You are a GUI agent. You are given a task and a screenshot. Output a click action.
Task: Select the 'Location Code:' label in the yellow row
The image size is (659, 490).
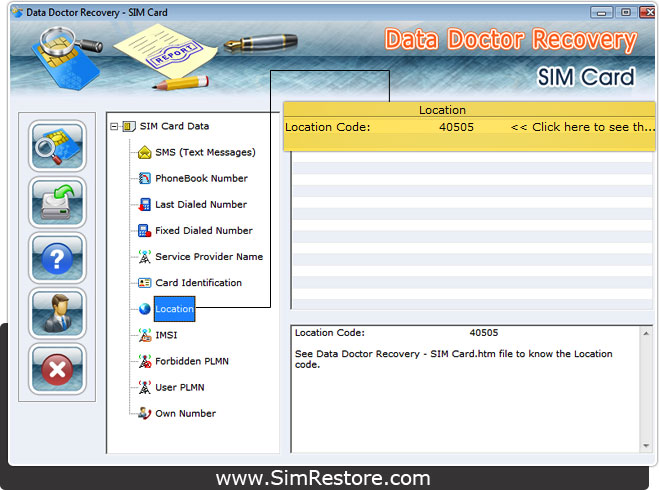[328, 127]
